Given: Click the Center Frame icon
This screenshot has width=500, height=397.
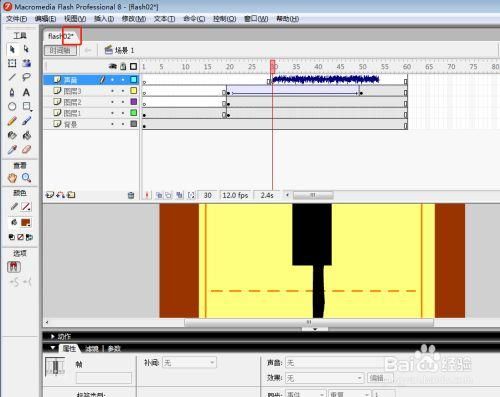Looking at the screenshot, I should [147, 195].
